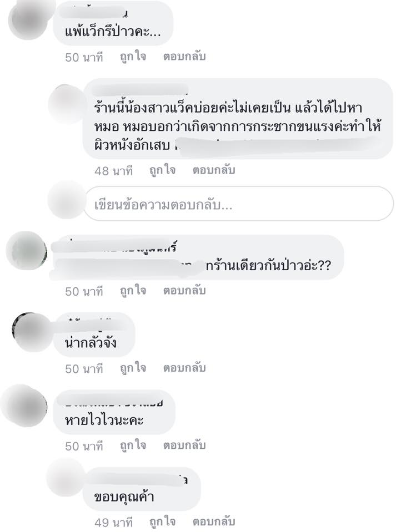Open avatar of the long doctor-visit reply
The width and height of the screenshot is (406, 532).
(66, 104)
